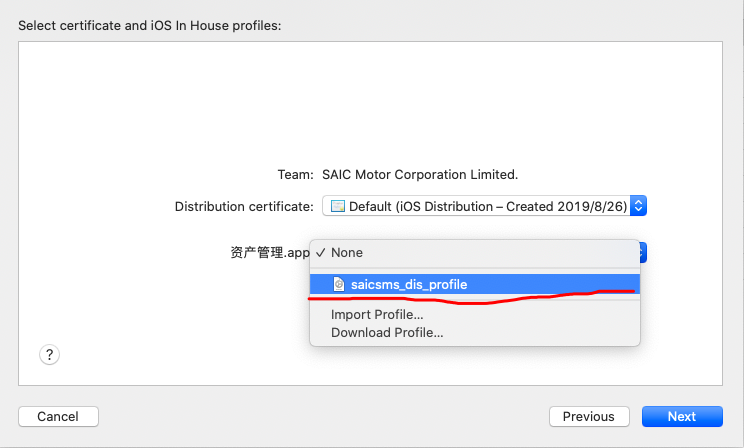
Task: Open the Default iOS Distribution certificate dropdown
Action: click(484, 206)
